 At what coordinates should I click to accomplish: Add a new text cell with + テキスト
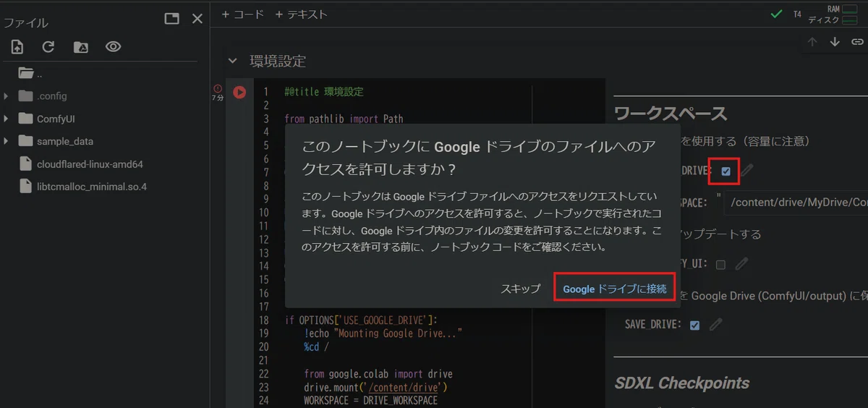[301, 14]
